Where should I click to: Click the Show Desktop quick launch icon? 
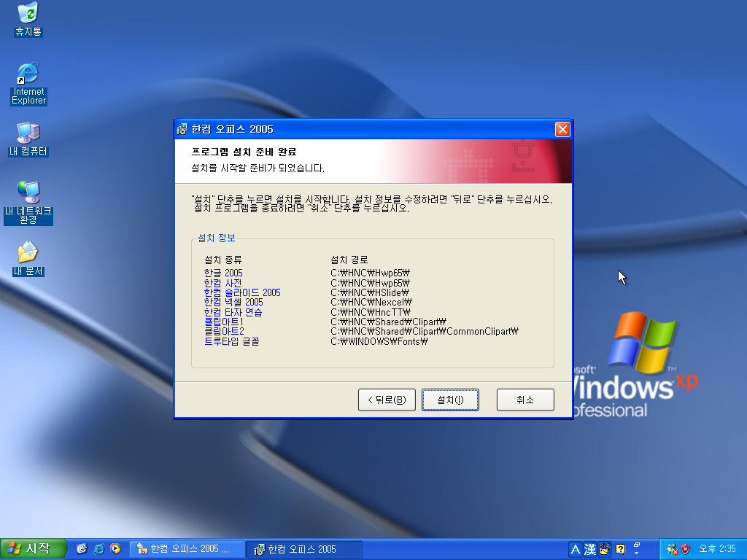point(82,549)
